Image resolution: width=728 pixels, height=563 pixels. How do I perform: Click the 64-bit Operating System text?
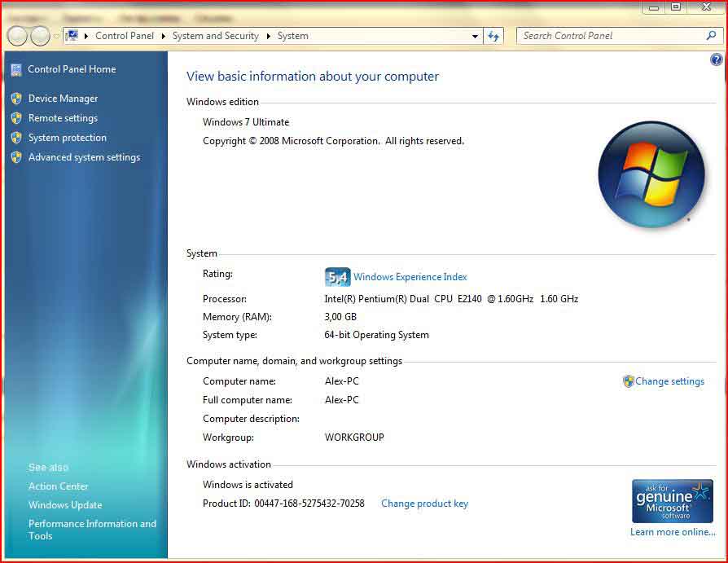376,335
